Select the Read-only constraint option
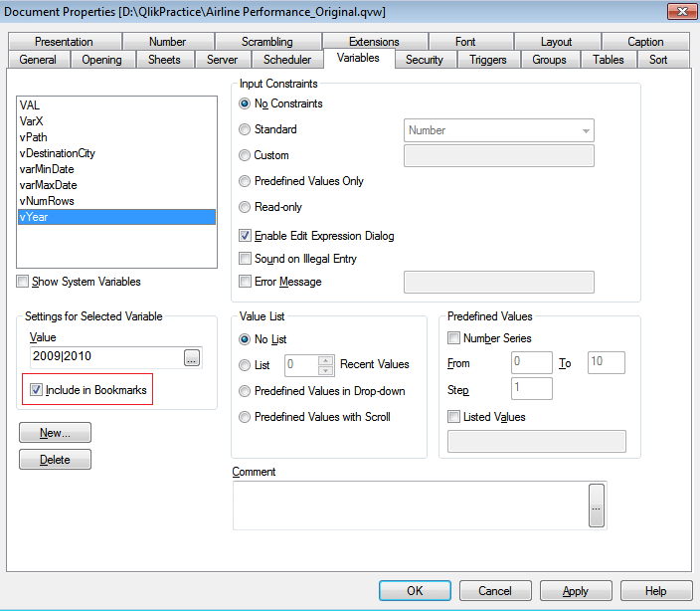 pyautogui.click(x=246, y=207)
